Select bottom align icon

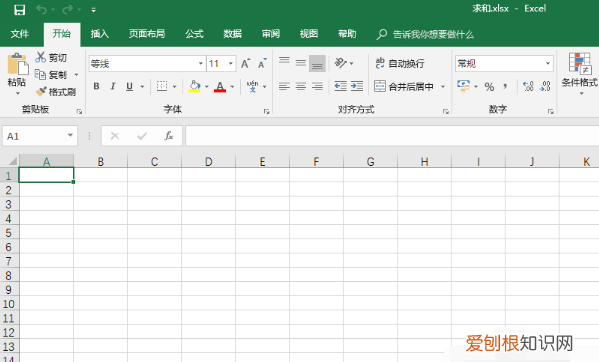click(x=317, y=63)
